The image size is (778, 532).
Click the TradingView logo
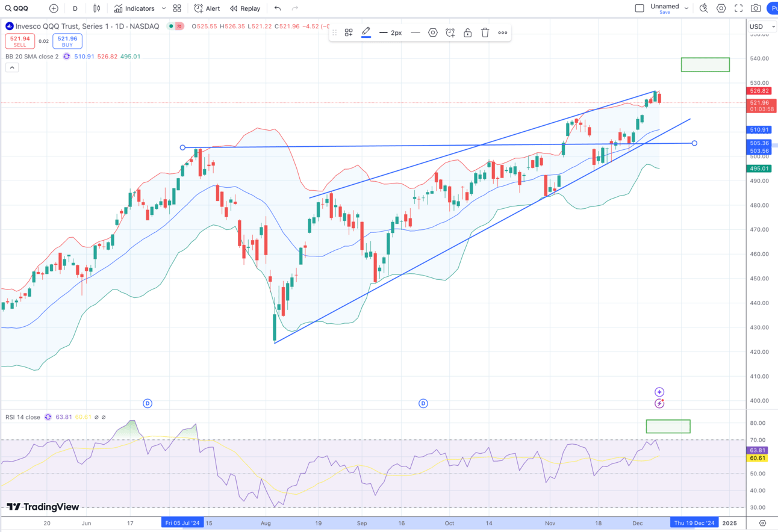[43, 507]
